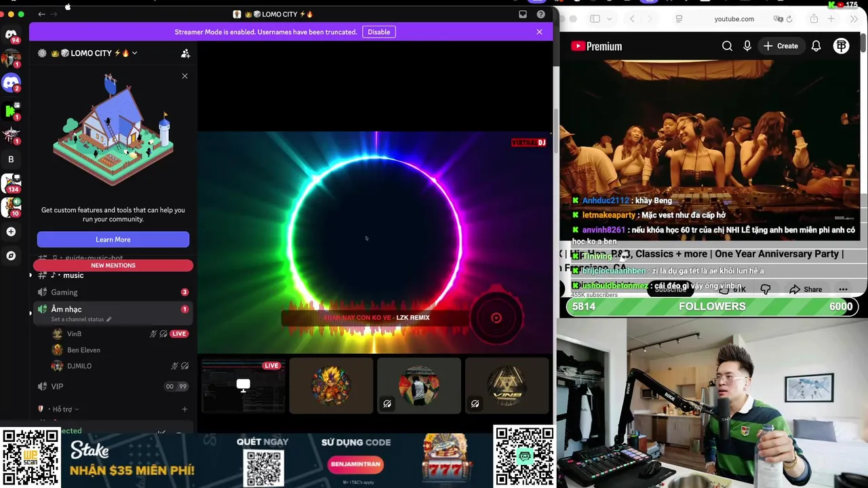Go back in Discord navigation
868x488 pixels.
point(41,14)
